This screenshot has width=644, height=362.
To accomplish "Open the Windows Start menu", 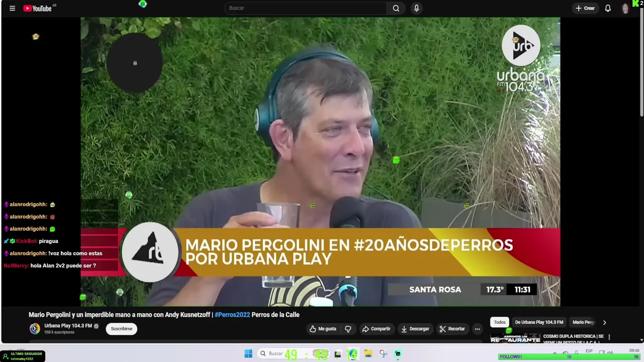I will click(248, 354).
